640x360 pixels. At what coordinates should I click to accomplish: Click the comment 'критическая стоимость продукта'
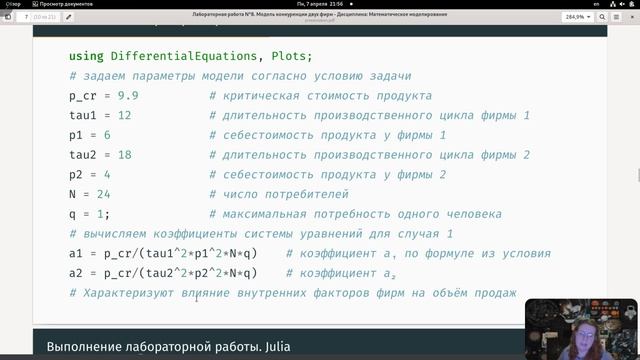point(327,96)
